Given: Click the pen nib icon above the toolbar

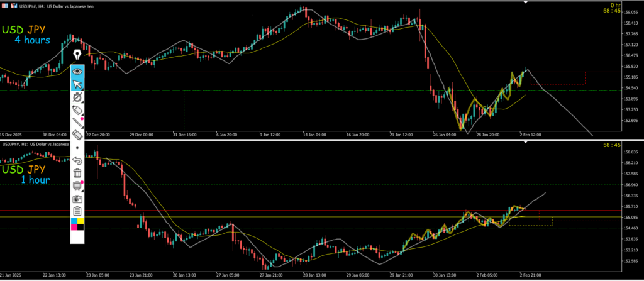Looking at the screenshot, I should click(x=77, y=55).
